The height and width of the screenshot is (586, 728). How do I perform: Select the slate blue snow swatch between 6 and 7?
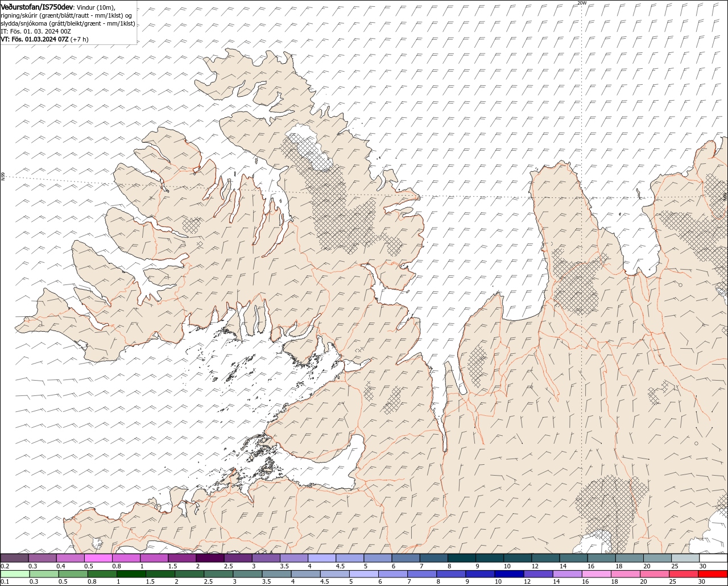point(406,558)
